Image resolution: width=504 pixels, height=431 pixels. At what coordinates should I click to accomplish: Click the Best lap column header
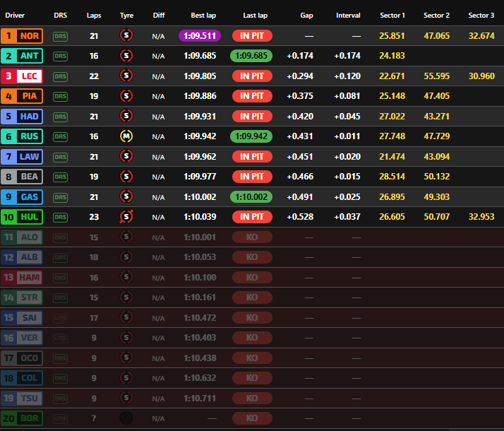(x=203, y=15)
